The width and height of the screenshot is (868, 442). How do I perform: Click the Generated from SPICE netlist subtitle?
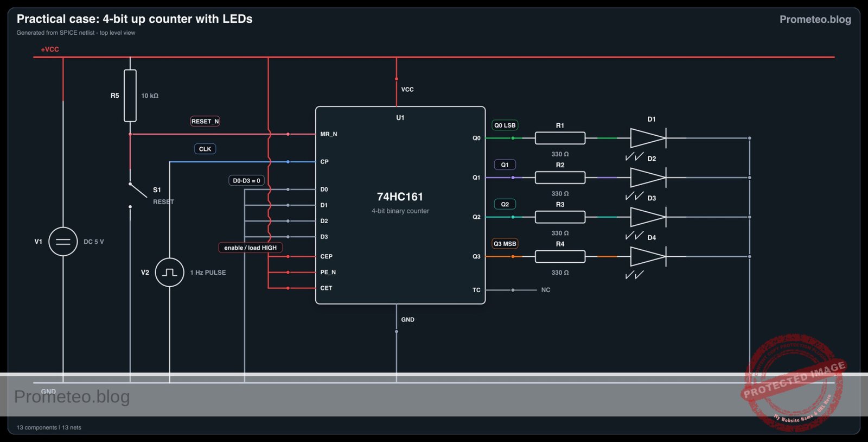pyautogui.click(x=76, y=33)
